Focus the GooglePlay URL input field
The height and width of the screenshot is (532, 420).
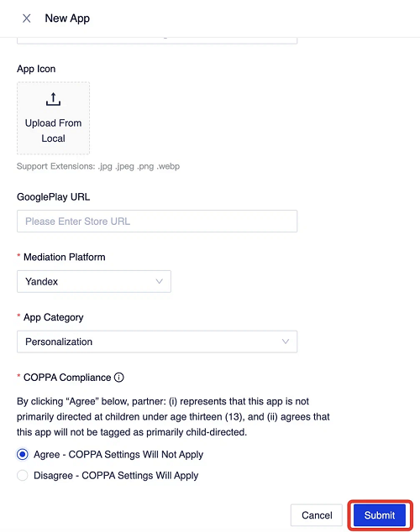[x=157, y=222]
